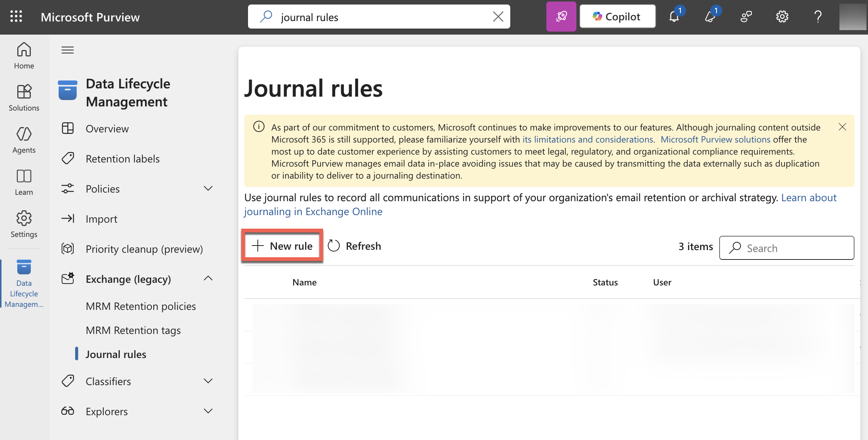This screenshot has width=868, height=440.
Task: Open MRM Retention tags
Action: 133,330
